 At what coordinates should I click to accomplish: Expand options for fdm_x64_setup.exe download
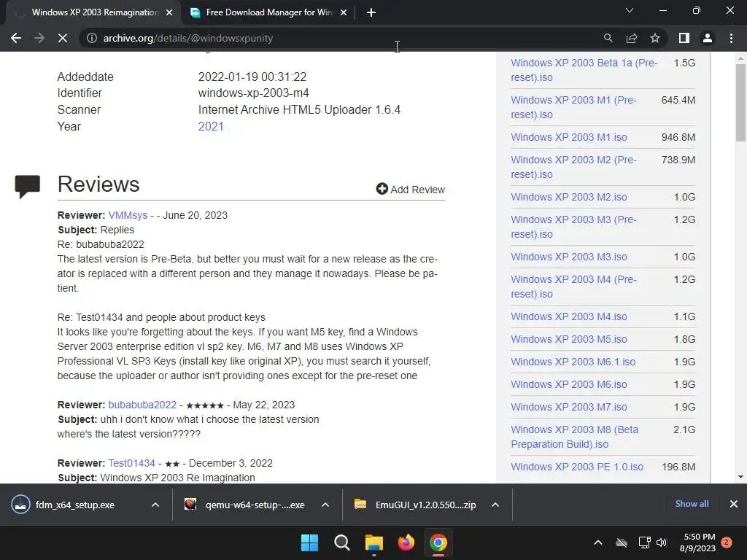coord(155,505)
